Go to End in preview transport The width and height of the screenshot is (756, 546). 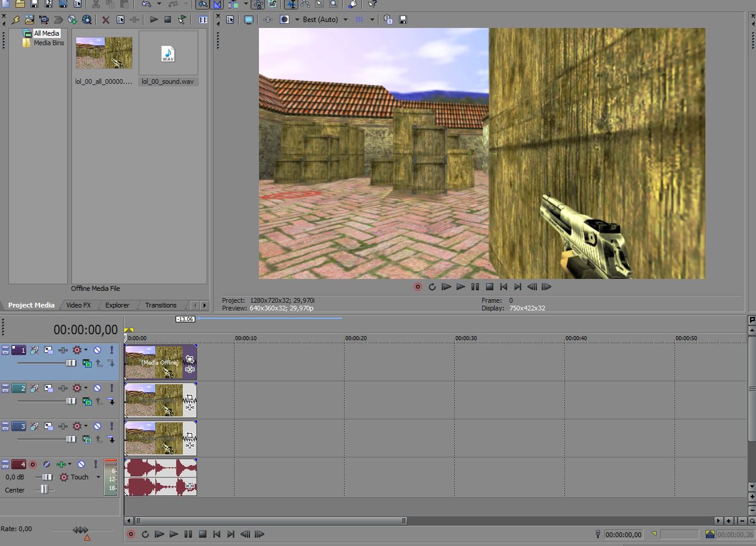click(518, 287)
